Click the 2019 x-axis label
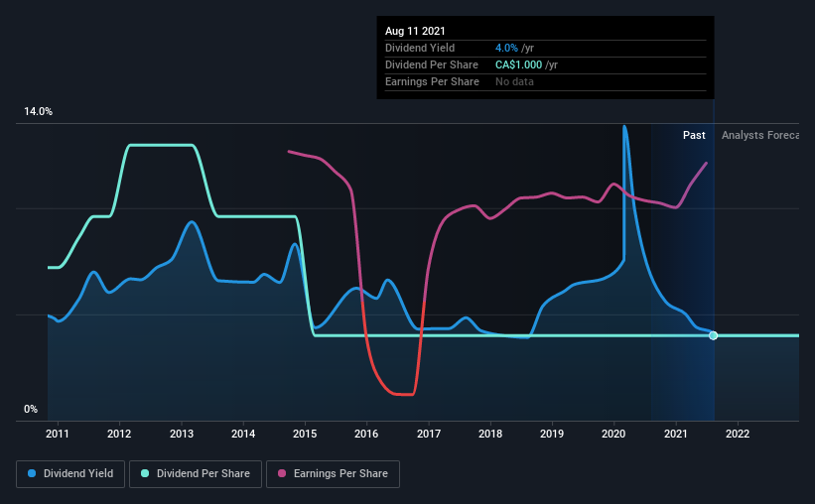Image resolution: width=815 pixels, height=504 pixels. [552, 434]
